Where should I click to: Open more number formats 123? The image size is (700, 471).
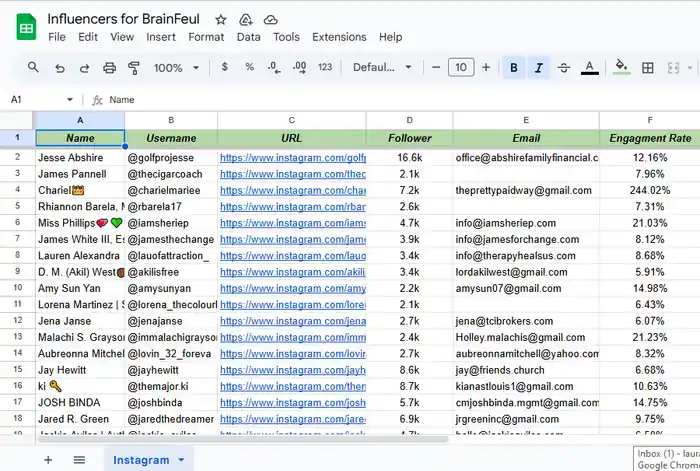coord(325,67)
